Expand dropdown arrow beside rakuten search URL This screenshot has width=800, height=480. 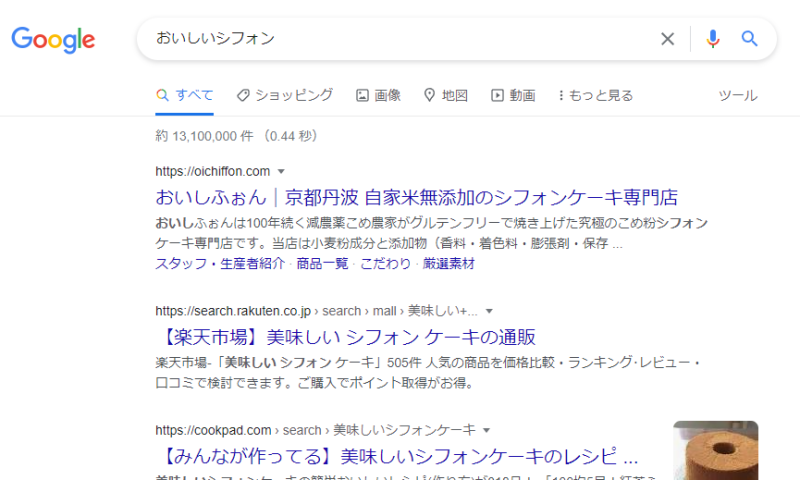pyautogui.click(x=489, y=311)
